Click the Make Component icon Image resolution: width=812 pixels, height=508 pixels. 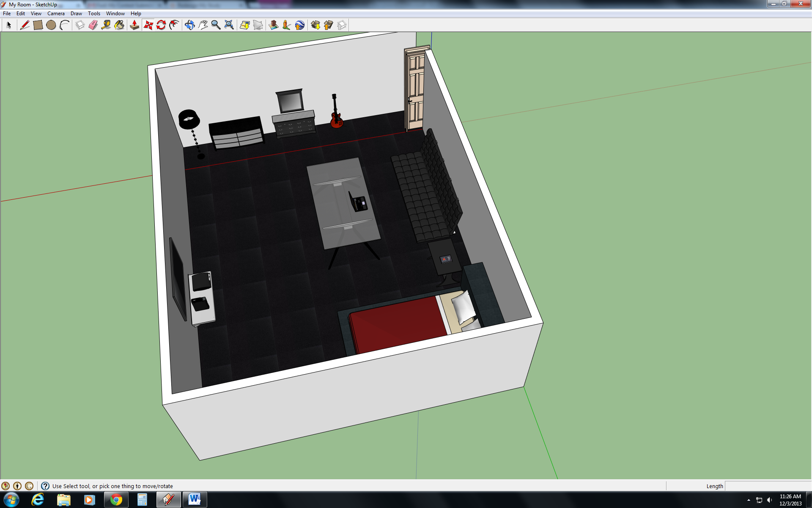pos(80,25)
